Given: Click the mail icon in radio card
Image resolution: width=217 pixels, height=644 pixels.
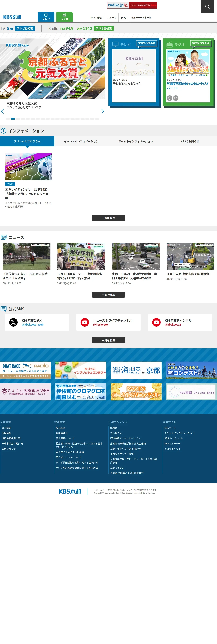Looking at the screenshot, I should pos(176,98).
